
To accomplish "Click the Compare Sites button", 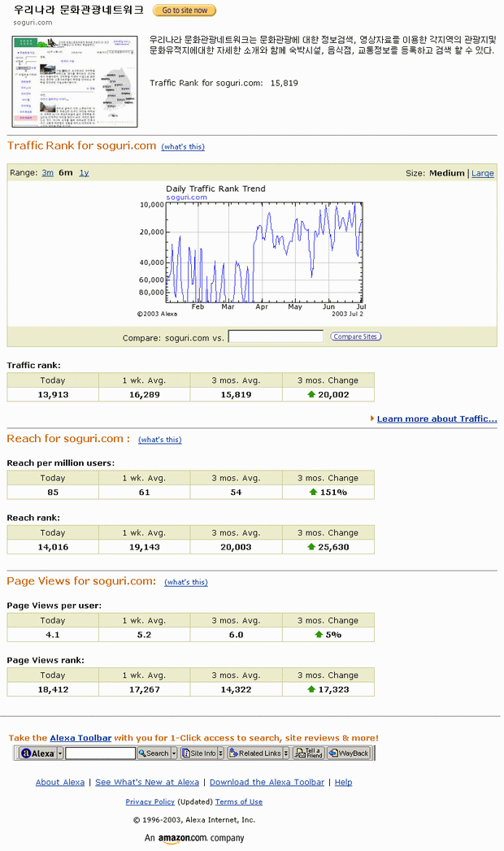I will tap(356, 336).
